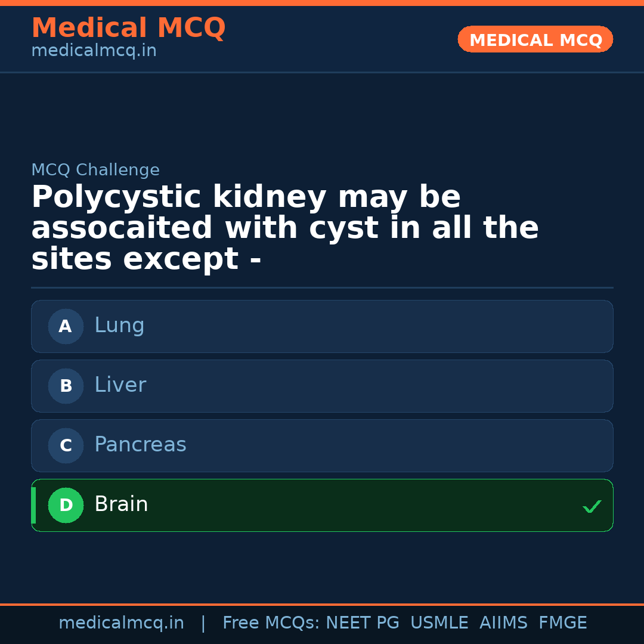Viewport: 644px width, 644px height.
Task: Click the AIIMS label in the footer
Action: (x=504, y=623)
